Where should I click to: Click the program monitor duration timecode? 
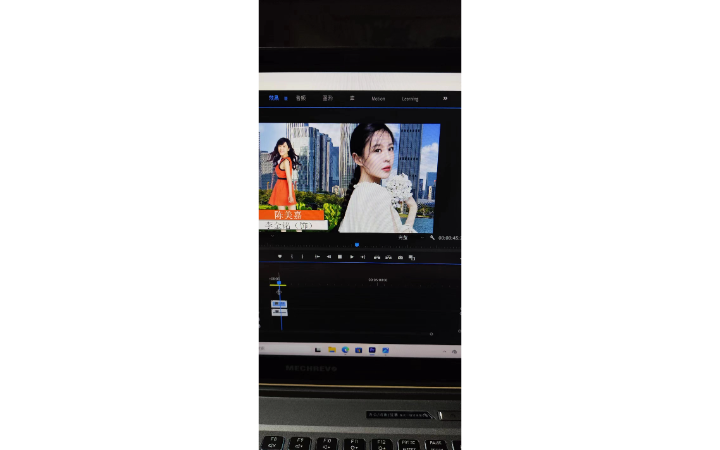pos(449,238)
